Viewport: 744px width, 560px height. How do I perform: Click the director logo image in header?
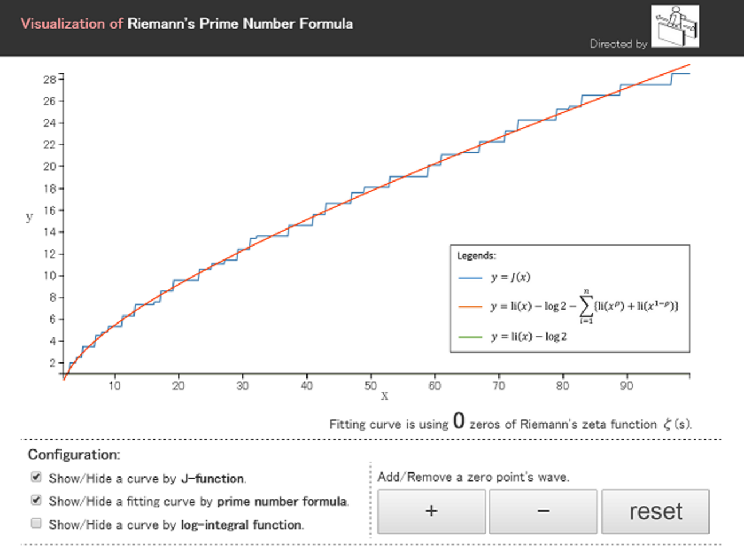[675, 26]
